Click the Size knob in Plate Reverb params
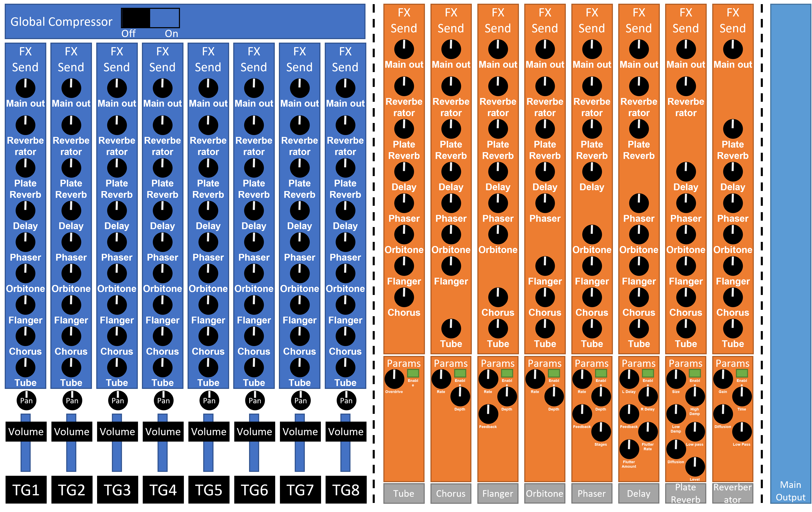 tap(676, 379)
